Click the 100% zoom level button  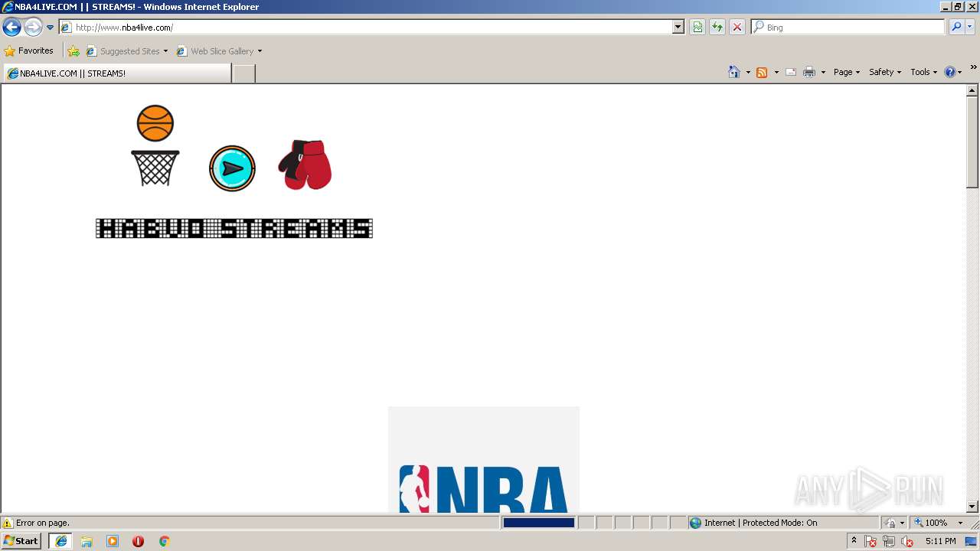pyautogui.click(x=931, y=523)
